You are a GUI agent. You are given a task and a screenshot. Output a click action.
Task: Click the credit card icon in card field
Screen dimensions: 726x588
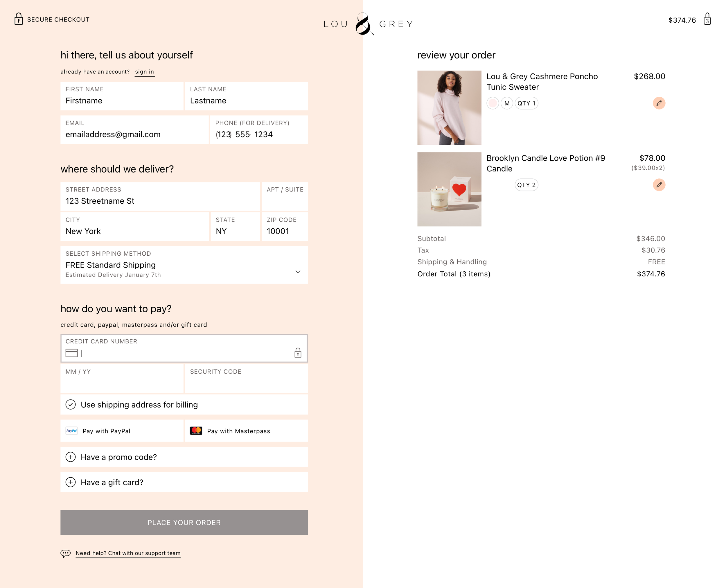click(x=71, y=353)
